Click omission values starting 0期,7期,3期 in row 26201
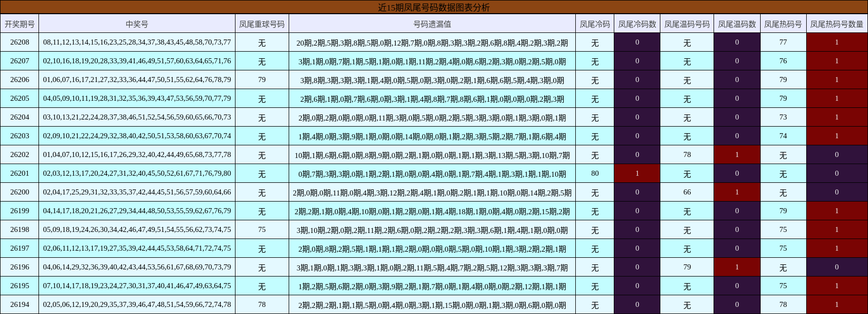Image resolution: width=868 pixels, height=314 pixels. tap(432, 174)
